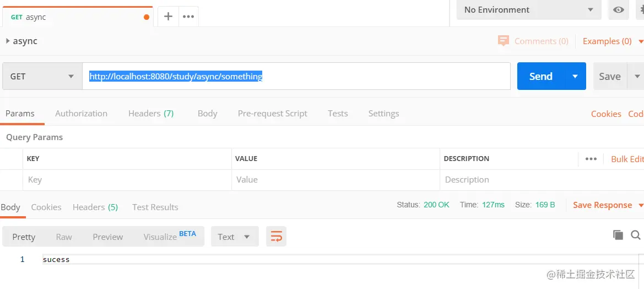Open the Settings tab

[x=383, y=114]
